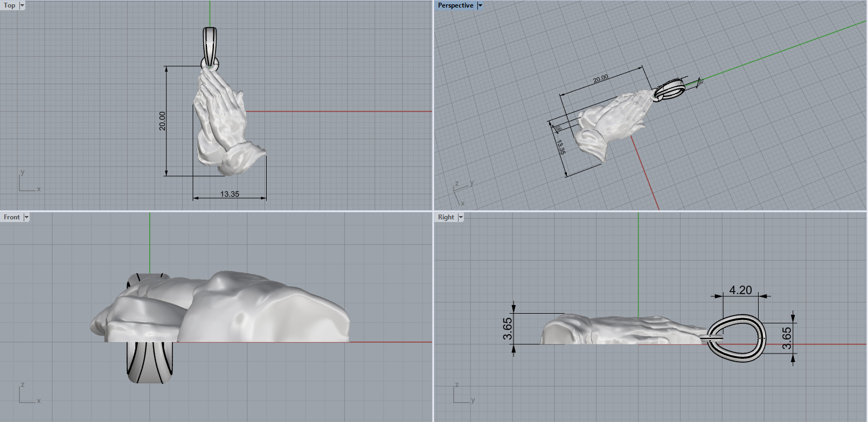Select the 4.20 dimension in Right view

740,290
